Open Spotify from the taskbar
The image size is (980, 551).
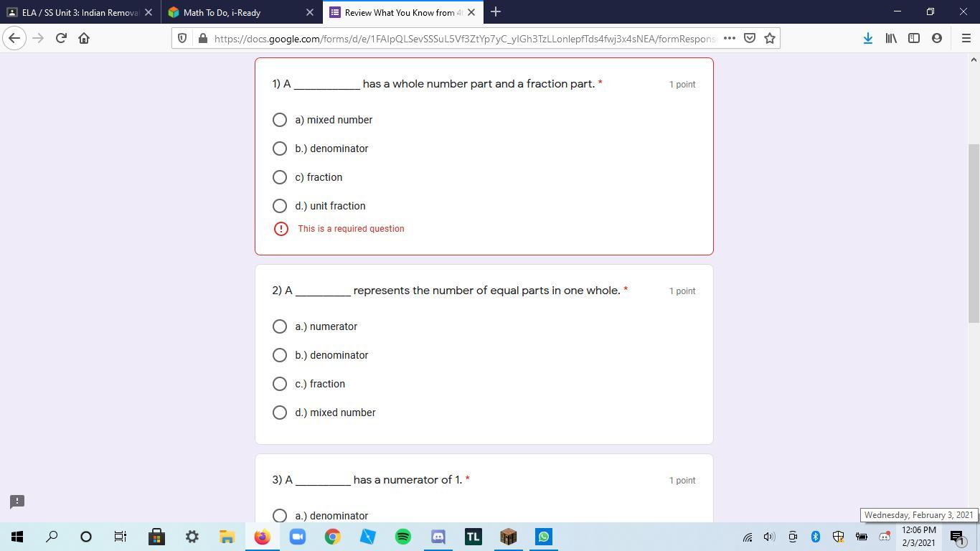(402, 537)
